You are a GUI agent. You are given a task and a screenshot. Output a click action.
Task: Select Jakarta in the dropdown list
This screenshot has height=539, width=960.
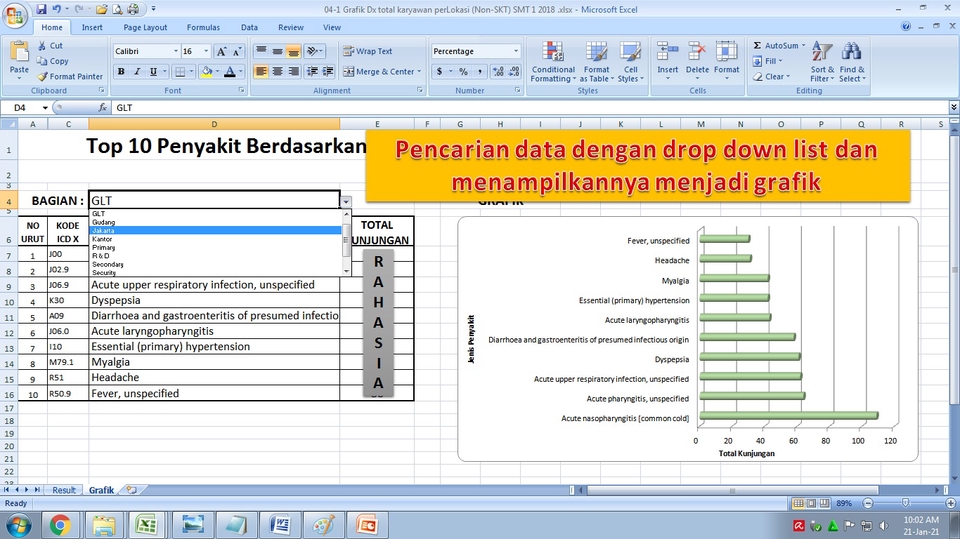[216, 231]
